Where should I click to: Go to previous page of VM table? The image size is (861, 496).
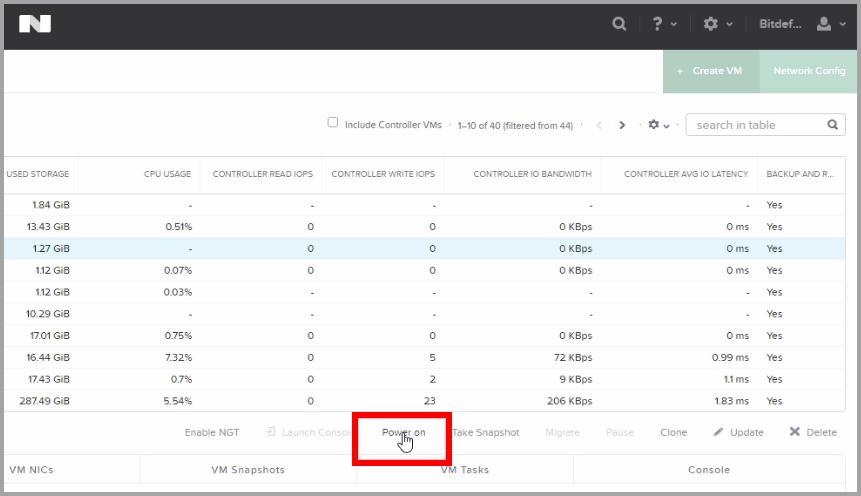pyautogui.click(x=599, y=125)
